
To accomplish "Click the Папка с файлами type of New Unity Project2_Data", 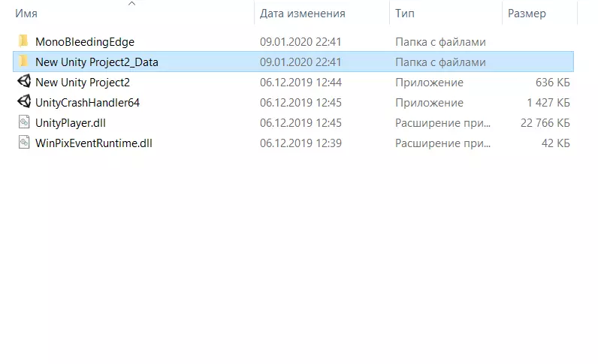I will click(x=440, y=62).
